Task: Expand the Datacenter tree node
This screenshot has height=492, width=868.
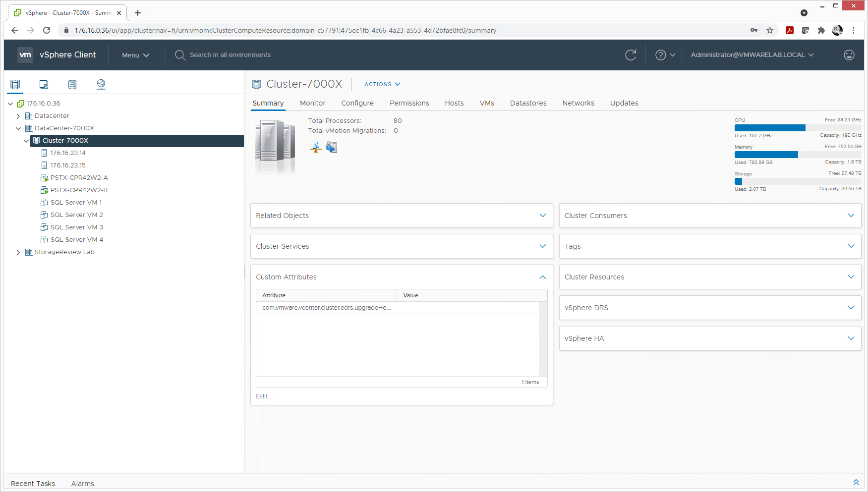Action: pyautogui.click(x=18, y=116)
